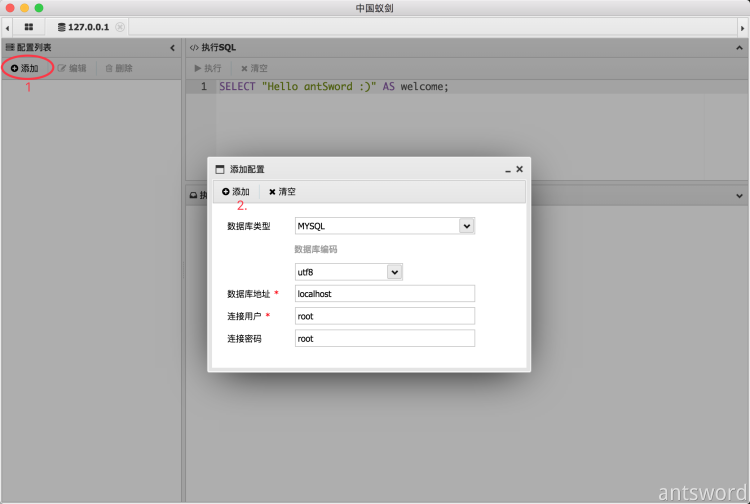Click the 数据库地址 localhost field

coord(384,294)
